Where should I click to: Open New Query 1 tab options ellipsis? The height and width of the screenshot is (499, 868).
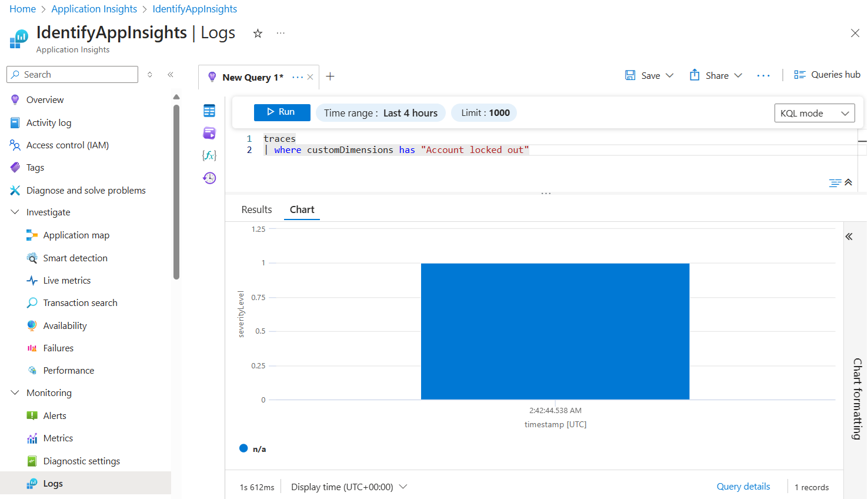298,77
